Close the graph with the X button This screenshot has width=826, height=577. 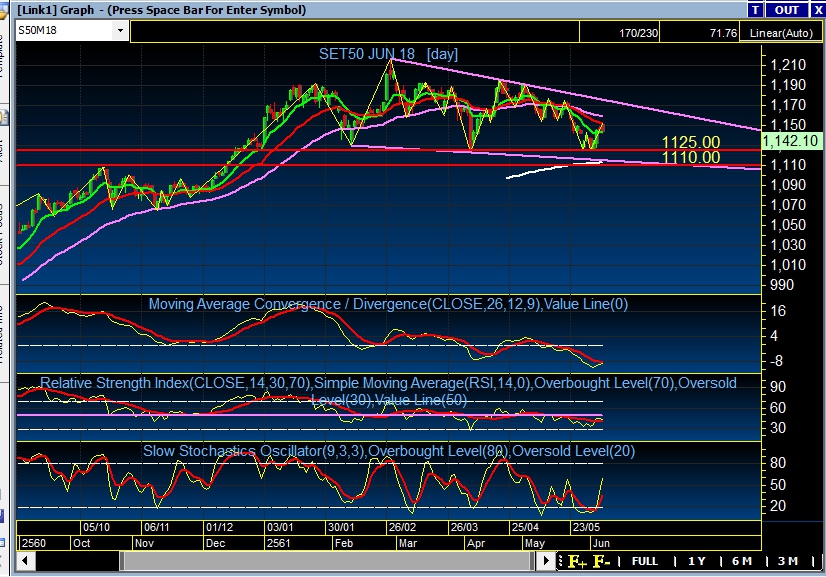(x=818, y=10)
